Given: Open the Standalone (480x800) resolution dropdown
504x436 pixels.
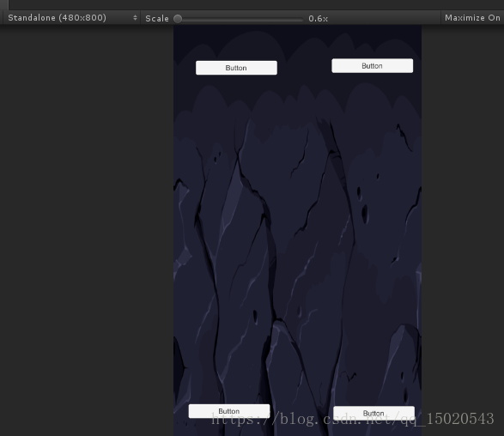Looking at the screenshot, I should tap(71, 18).
